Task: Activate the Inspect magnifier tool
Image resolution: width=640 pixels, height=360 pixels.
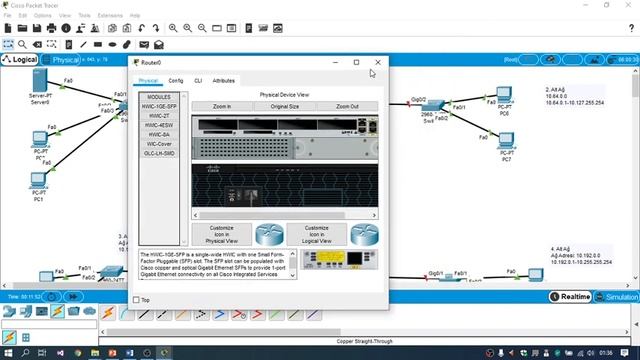Action: click(22, 44)
